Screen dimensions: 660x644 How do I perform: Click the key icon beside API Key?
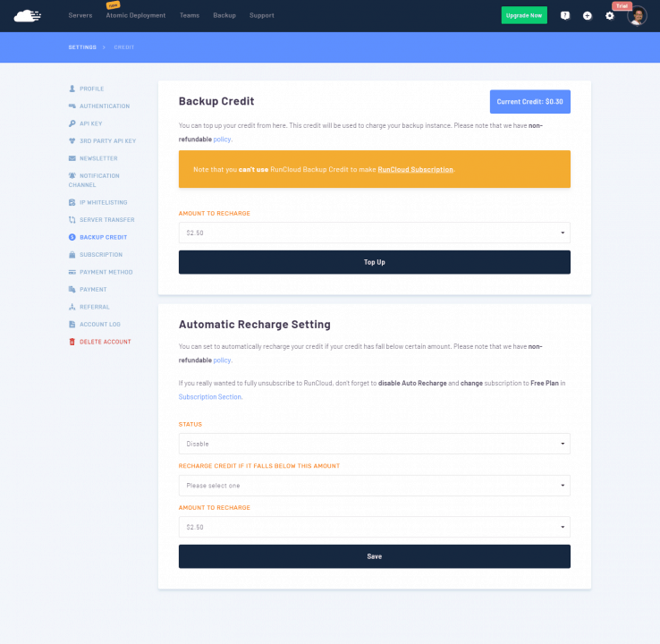[72, 123]
